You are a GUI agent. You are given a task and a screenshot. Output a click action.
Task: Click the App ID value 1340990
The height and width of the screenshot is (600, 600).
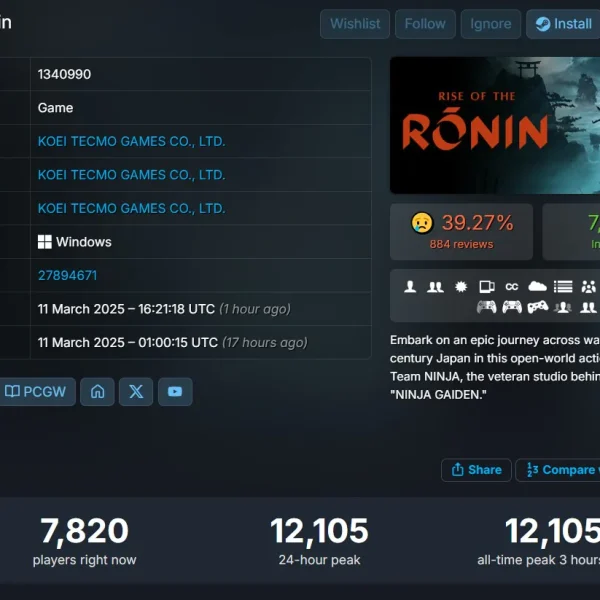(64, 74)
